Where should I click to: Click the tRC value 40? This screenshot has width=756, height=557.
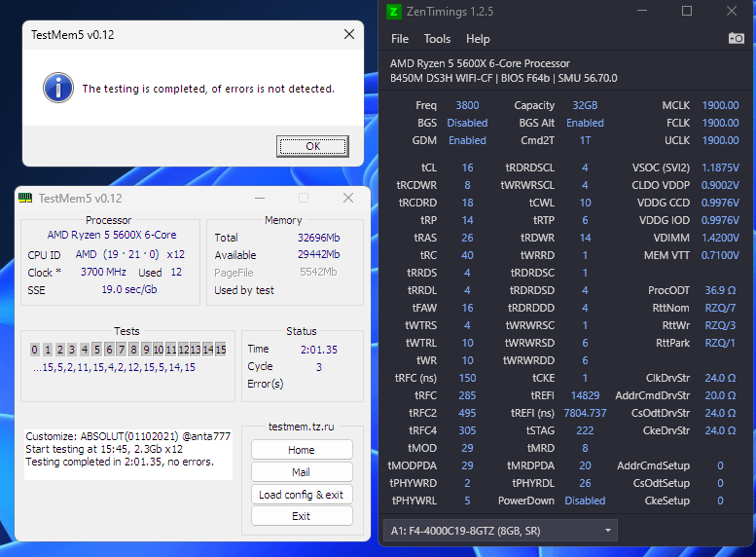pos(467,255)
